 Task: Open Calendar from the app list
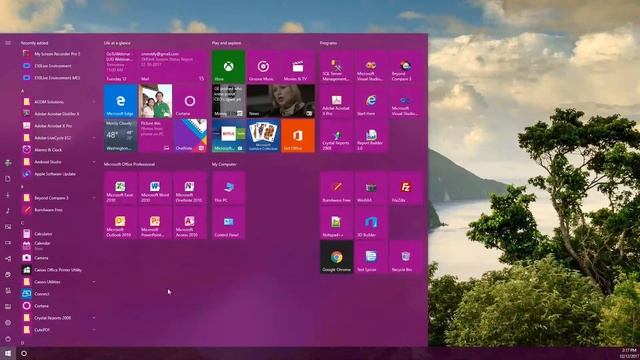coord(60,245)
